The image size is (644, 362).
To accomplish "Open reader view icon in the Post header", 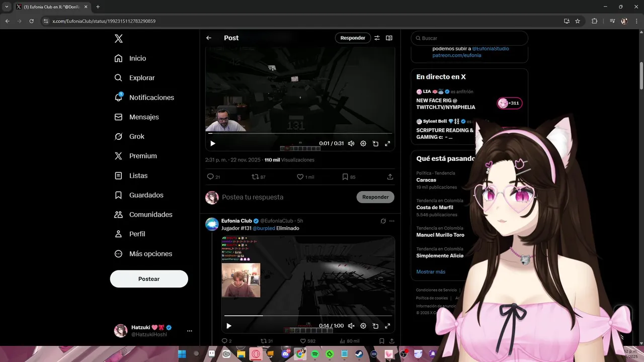I will tap(389, 38).
